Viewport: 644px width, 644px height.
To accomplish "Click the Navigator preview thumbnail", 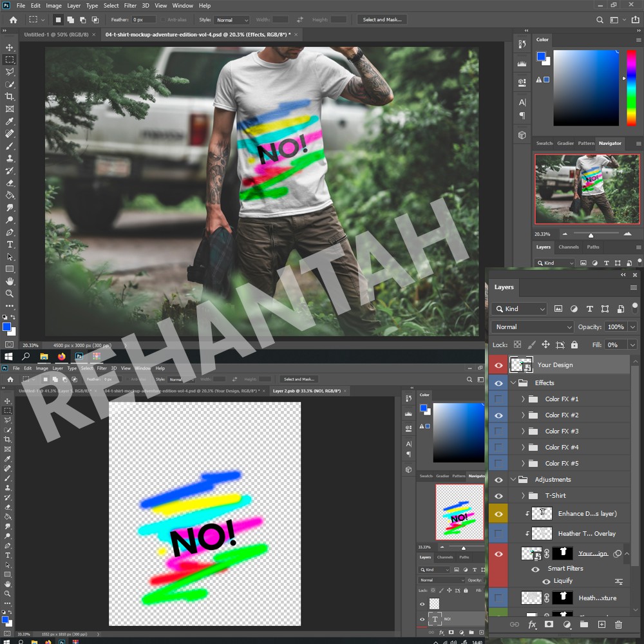I will point(587,189).
